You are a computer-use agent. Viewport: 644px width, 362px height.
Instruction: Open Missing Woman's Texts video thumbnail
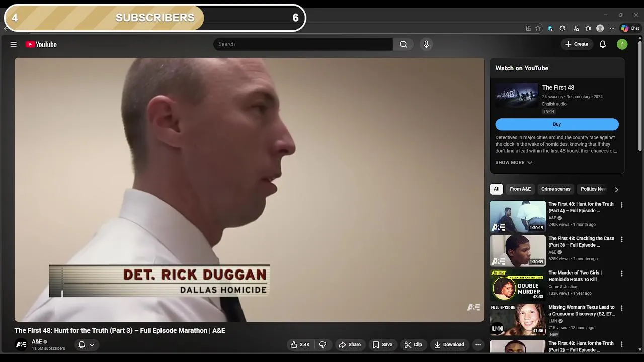pos(518,319)
